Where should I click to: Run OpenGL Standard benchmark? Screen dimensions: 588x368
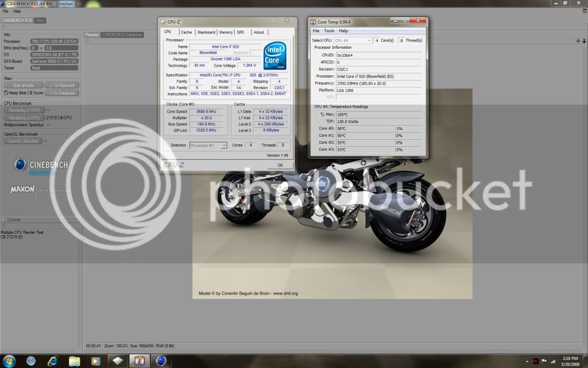click(x=22, y=141)
